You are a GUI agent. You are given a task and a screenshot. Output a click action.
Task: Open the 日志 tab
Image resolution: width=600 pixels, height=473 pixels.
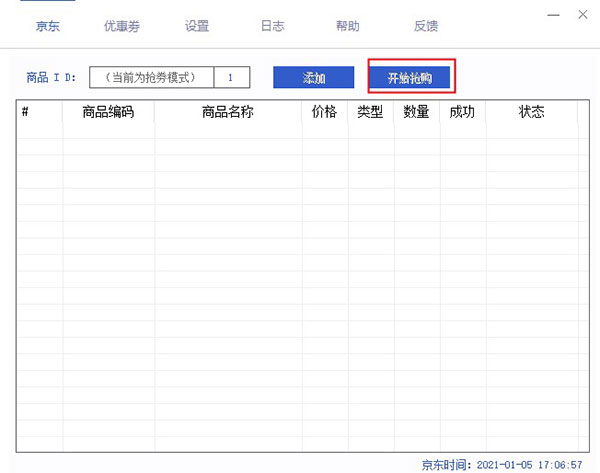(272, 26)
